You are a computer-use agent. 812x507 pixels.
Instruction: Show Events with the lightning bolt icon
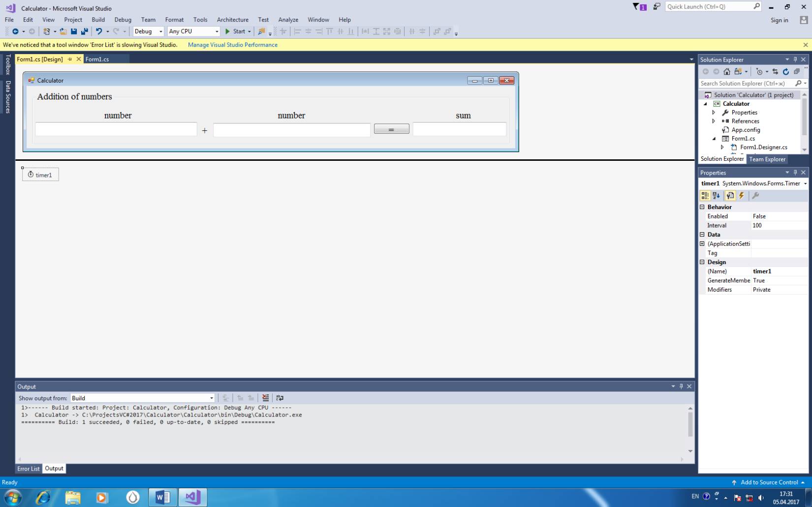[x=742, y=196]
